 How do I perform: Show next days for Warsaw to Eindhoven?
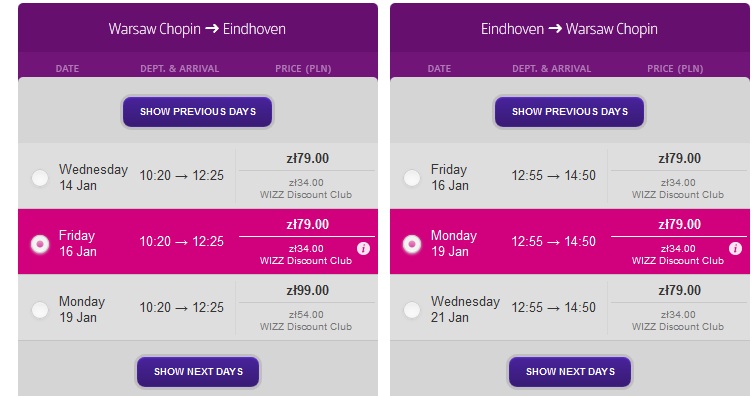pos(198,372)
